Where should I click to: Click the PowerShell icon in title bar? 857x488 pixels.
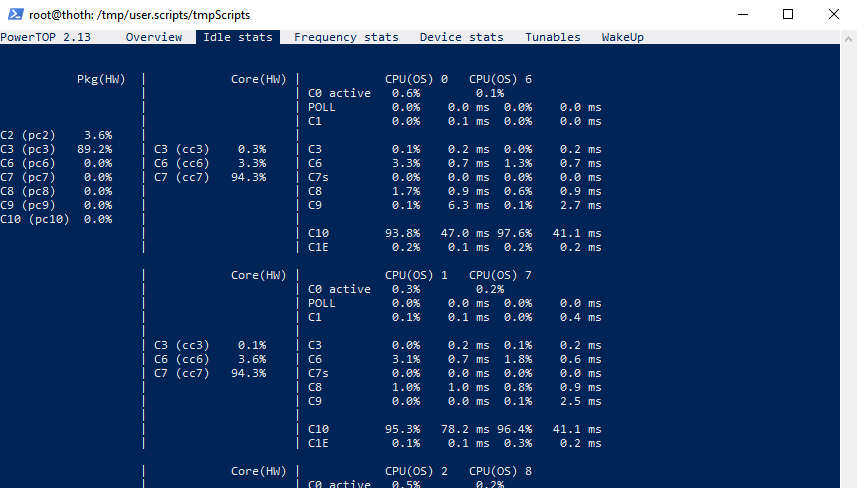click(16, 14)
